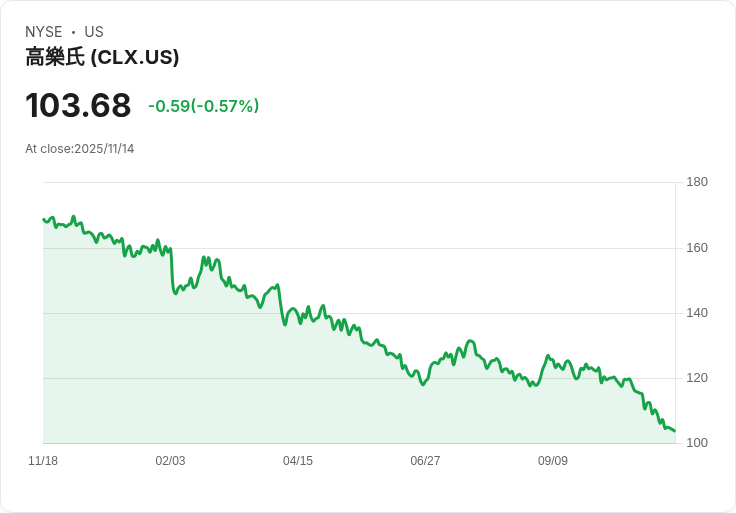Screen dimensions: 736x513
Task: Click the At close 2025/11/14 timestamp
Action: click(79, 149)
